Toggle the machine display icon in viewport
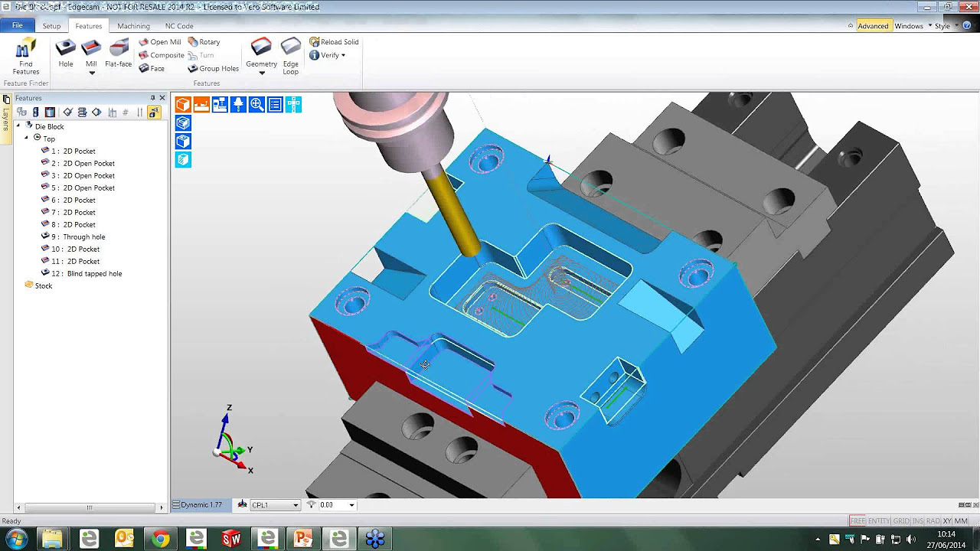Viewport: 980px width, 551px height. click(x=220, y=105)
